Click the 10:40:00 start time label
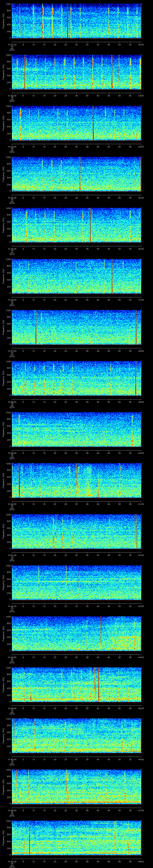Image resolution: width=153 pixels, height=868 pixels. point(12,504)
